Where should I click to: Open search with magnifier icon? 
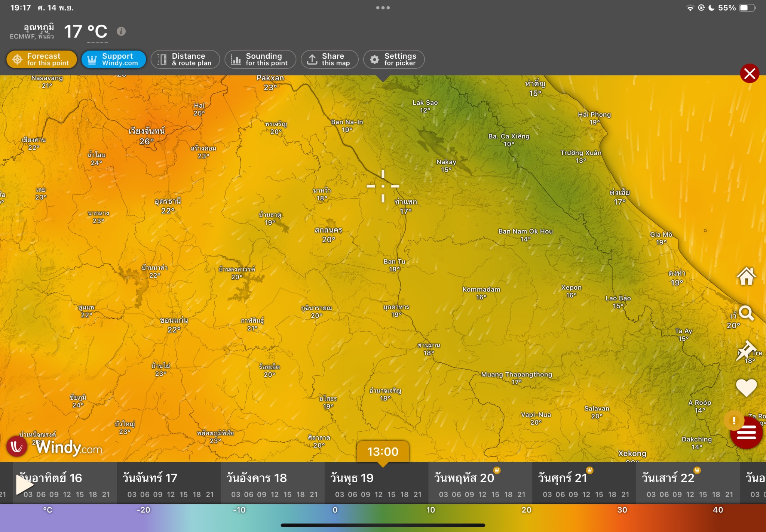tap(746, 313)
